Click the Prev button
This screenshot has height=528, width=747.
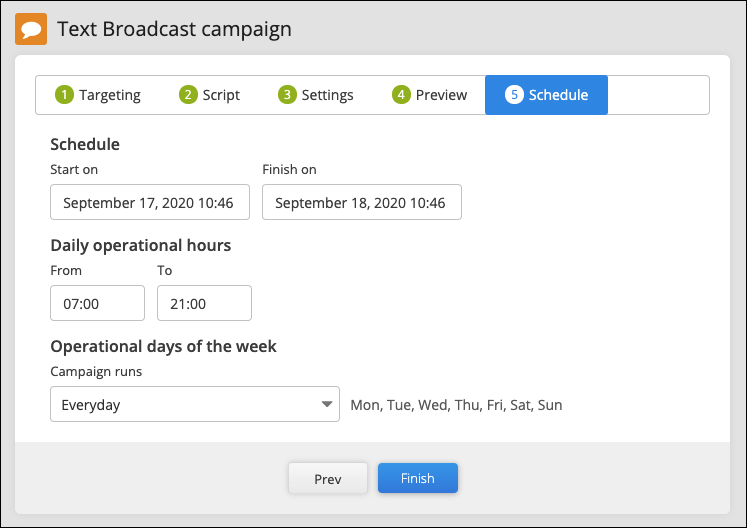328,478
